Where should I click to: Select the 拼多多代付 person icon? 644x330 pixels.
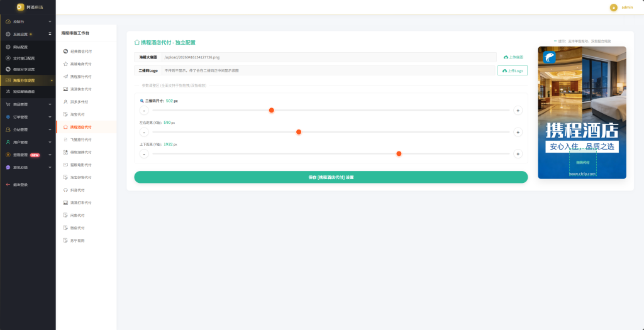[x=65, y=102]
